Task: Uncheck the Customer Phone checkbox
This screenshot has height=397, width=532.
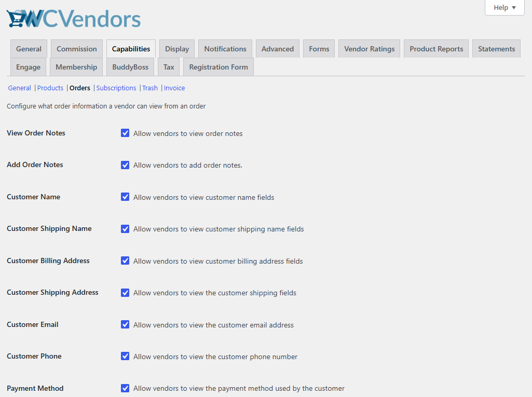Action: (125, 356)
